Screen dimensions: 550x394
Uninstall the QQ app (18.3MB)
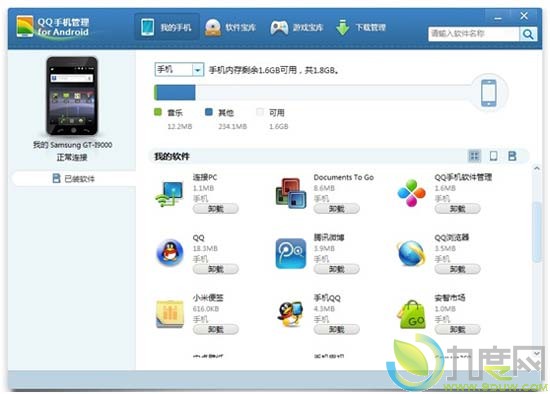(216, 269)
